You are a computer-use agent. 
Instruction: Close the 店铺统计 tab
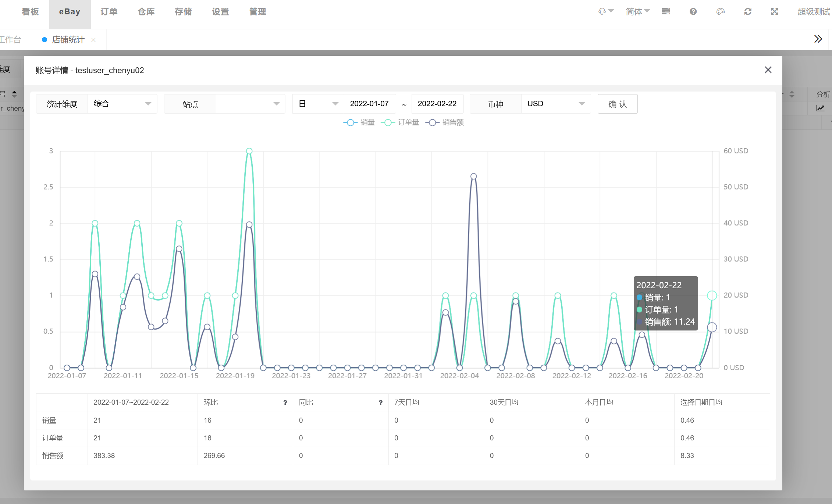(x=93, y=40)
